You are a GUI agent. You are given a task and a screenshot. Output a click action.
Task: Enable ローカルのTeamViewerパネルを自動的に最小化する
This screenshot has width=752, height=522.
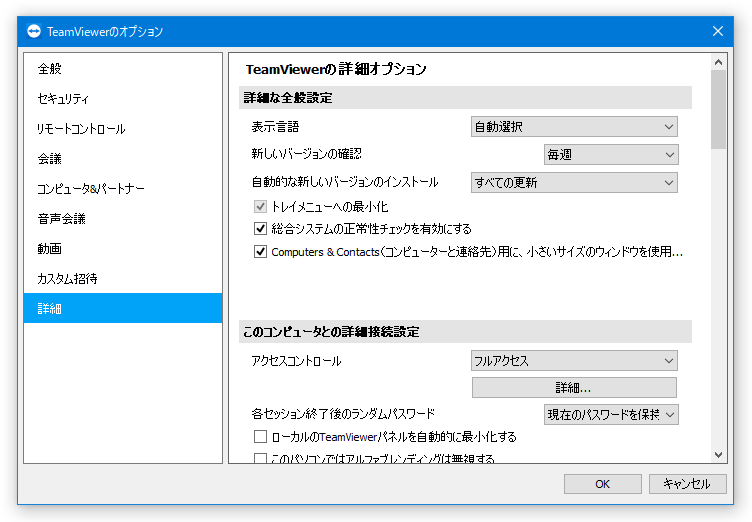260,437
